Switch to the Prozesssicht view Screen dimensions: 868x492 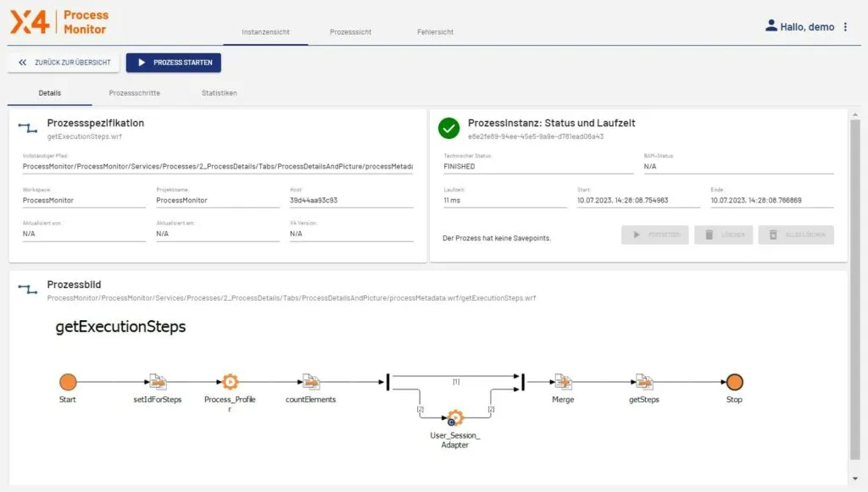(351, 32)
